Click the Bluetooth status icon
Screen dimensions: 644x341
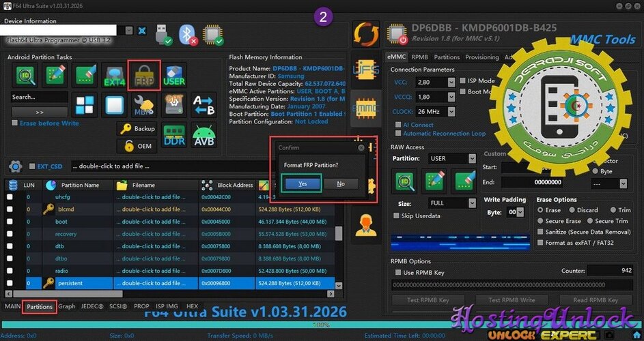click(188, 35)
